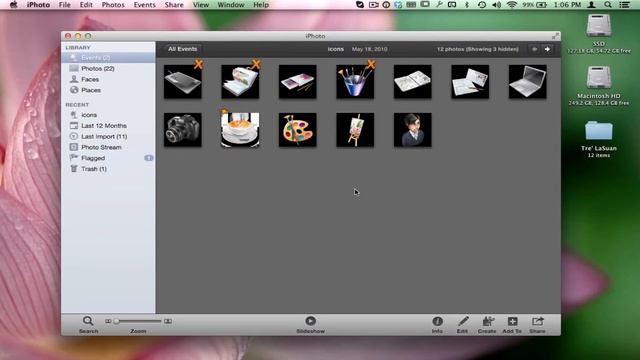The height and width of the screenshot is (360, 640).
Task: Select the cup of paintbrushes thumbnail
Action: 355,82
